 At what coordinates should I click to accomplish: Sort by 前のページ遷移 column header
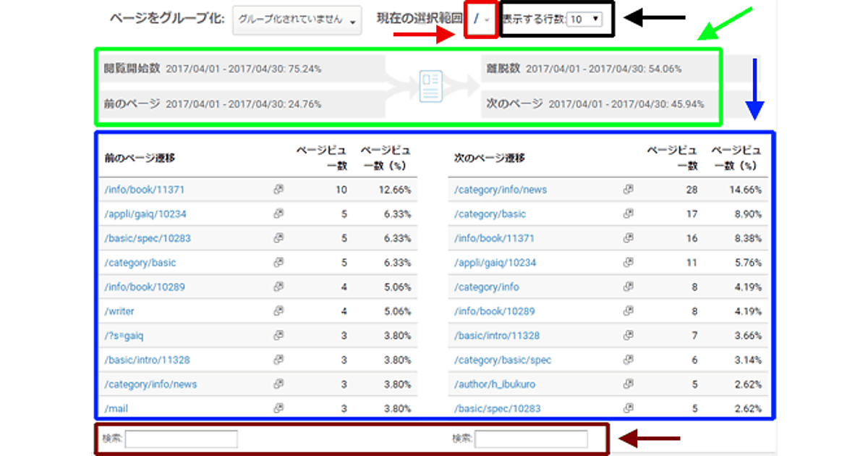pyautogui.click(x=140, y=158)
